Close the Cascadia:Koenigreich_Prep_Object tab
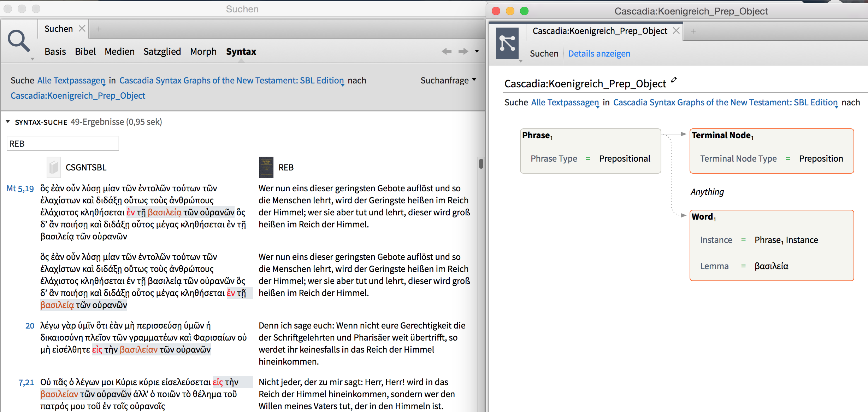This screenshot has height=412, width=868. pos(676,31)
